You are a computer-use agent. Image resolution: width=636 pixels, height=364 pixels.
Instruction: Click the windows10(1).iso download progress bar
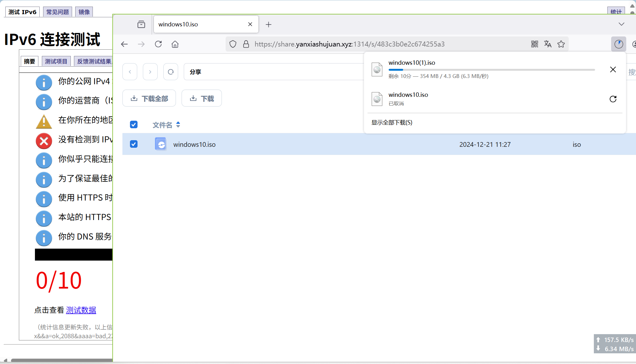(x=492, y=70)
